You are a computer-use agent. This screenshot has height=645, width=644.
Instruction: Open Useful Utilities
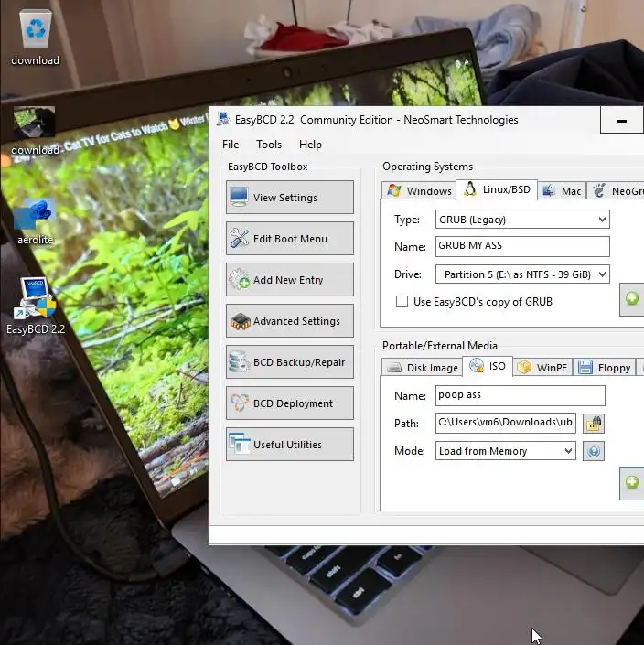pyautogui.click(x=289, y=444)
